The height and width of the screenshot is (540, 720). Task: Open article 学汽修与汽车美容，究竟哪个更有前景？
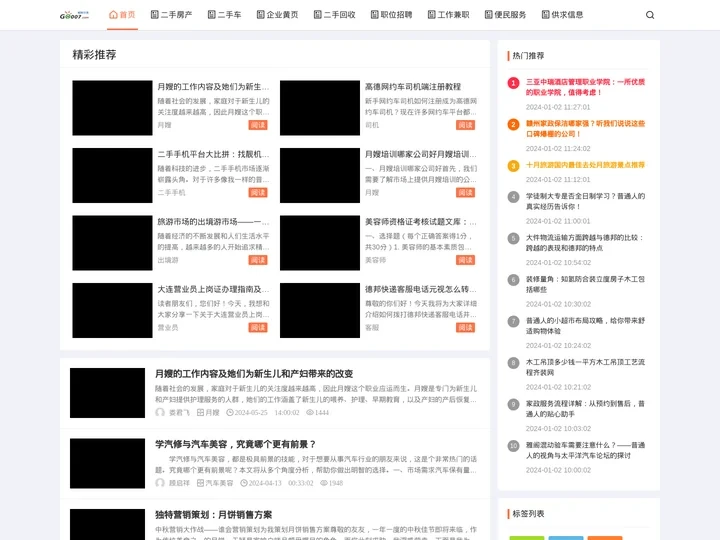pos(236,444)
